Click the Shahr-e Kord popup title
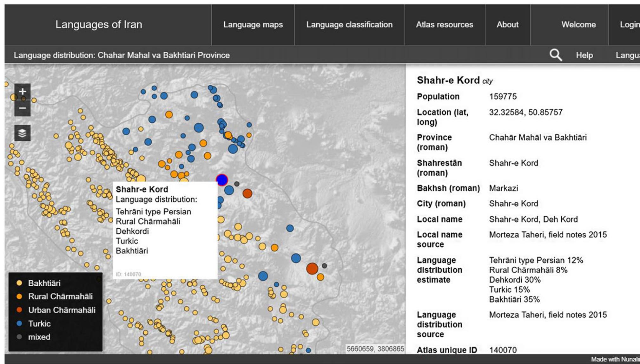 pyautogui.click(x=142, y=189)
